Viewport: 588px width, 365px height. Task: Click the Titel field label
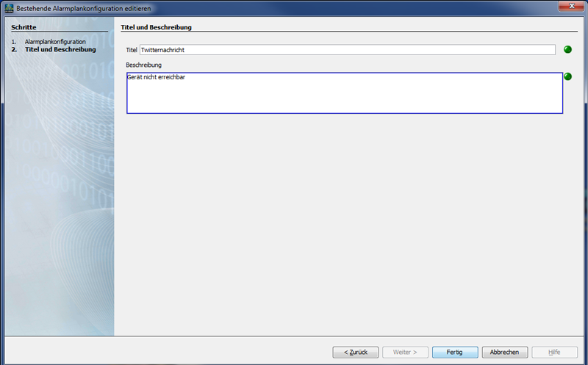pos(132,50)
